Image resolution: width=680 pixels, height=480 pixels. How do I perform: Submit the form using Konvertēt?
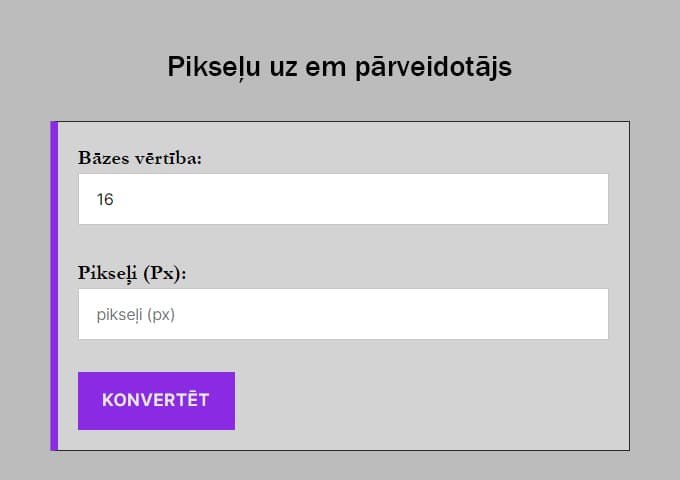[x=156, y=400]
